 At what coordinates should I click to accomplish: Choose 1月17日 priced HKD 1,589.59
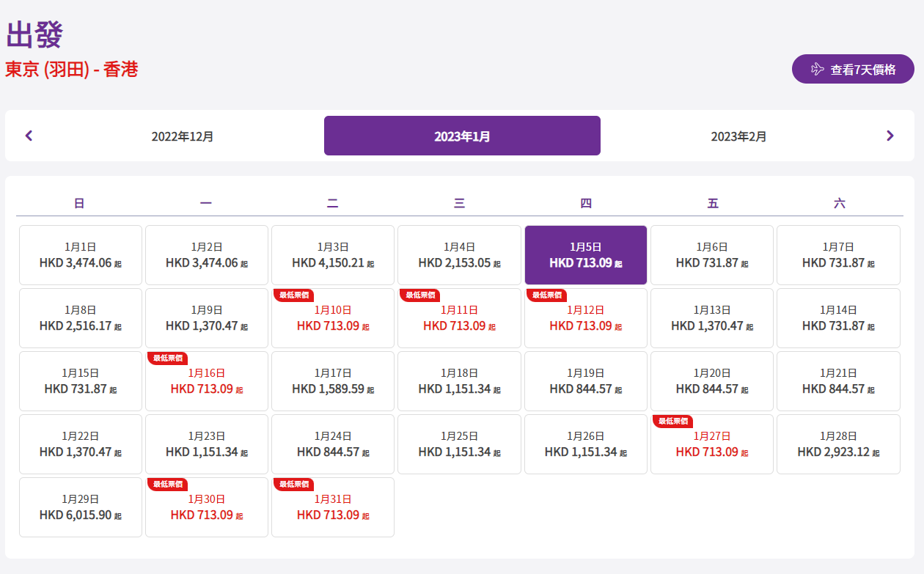pyautogui.click(x=333, y=381)
